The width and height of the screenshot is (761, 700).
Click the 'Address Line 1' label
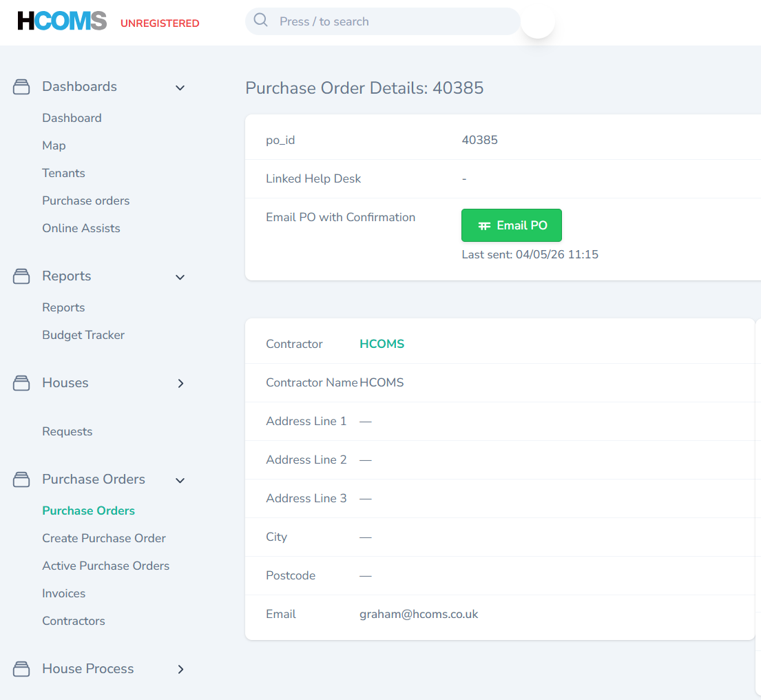click(306, 421)
